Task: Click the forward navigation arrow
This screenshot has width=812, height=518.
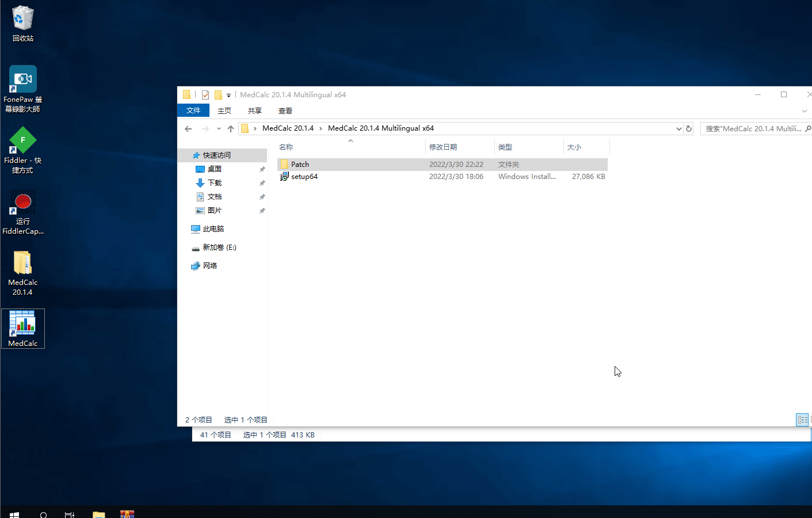Action: [x=205, y=128]
